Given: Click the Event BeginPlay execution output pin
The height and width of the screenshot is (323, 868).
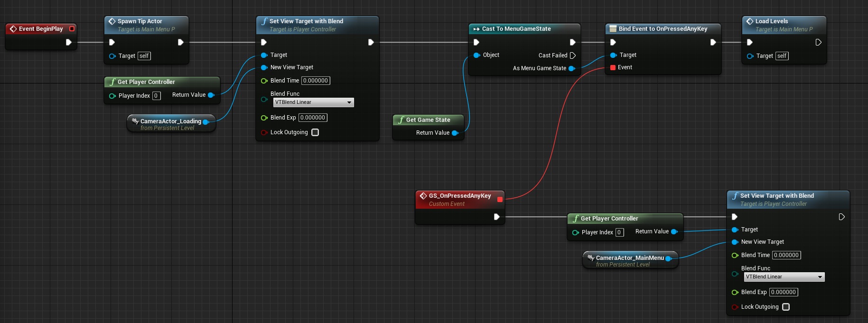Looking at the screenshot, I should (x=69, y=42).
